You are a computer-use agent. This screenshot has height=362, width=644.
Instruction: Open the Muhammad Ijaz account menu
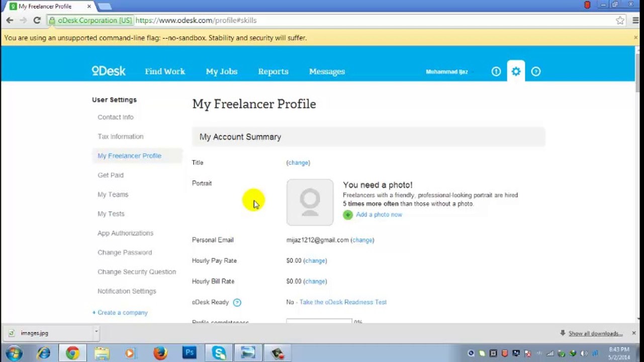[447, 71]
